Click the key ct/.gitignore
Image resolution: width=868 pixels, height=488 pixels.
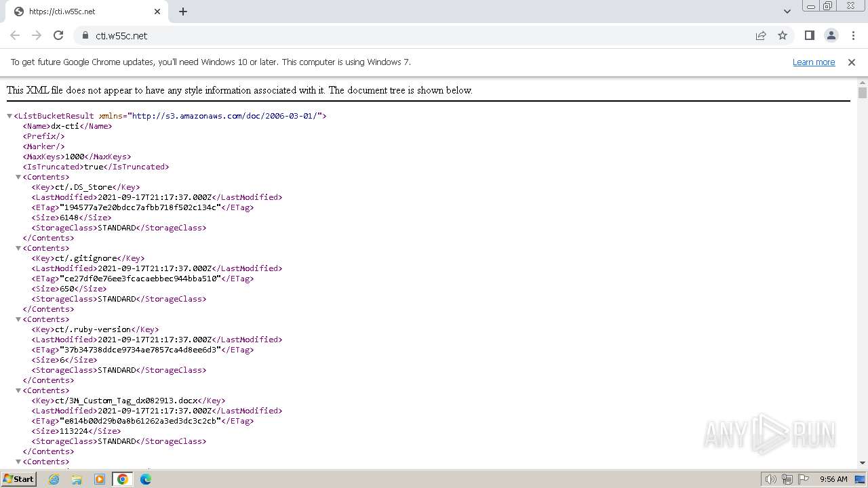[x=86, y=258]
